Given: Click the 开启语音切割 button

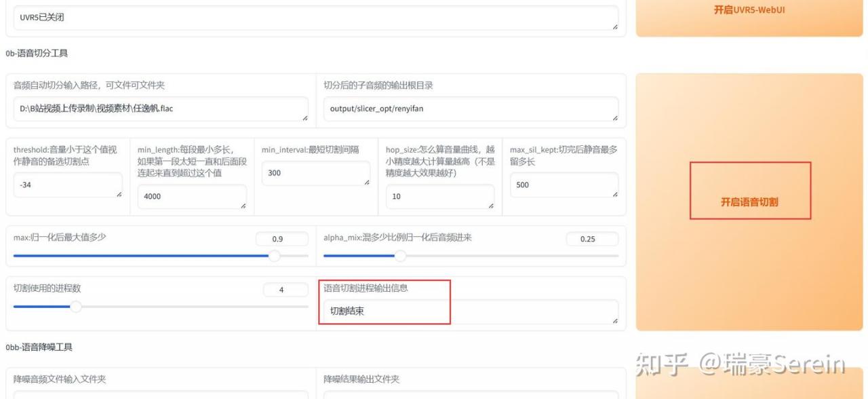Looking at the screenshot, I should point(749,202).
